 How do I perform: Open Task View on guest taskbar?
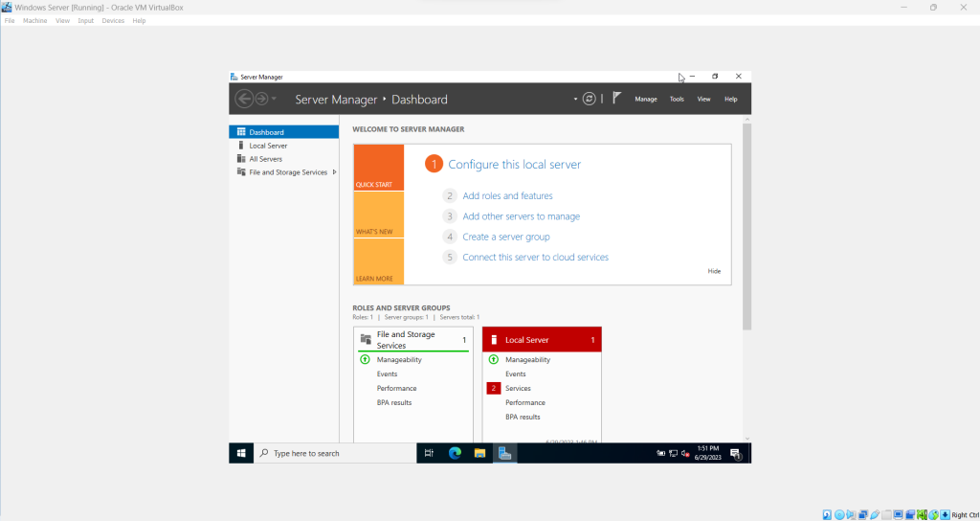(x=429, y=453)
